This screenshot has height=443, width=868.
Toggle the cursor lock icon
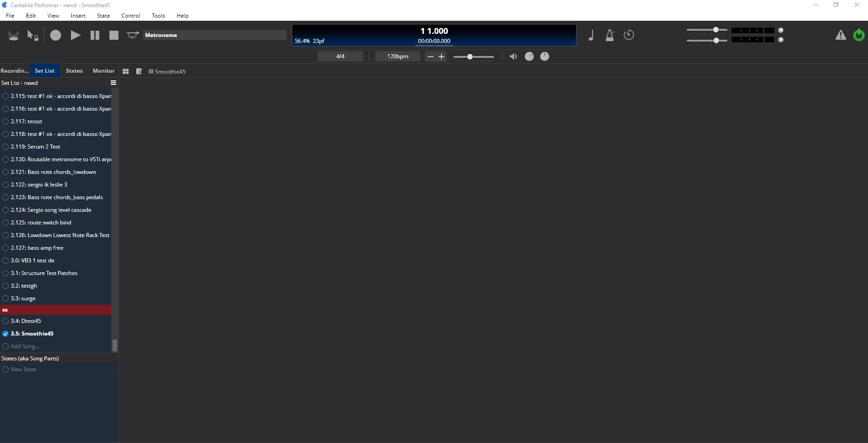[33, 35]
